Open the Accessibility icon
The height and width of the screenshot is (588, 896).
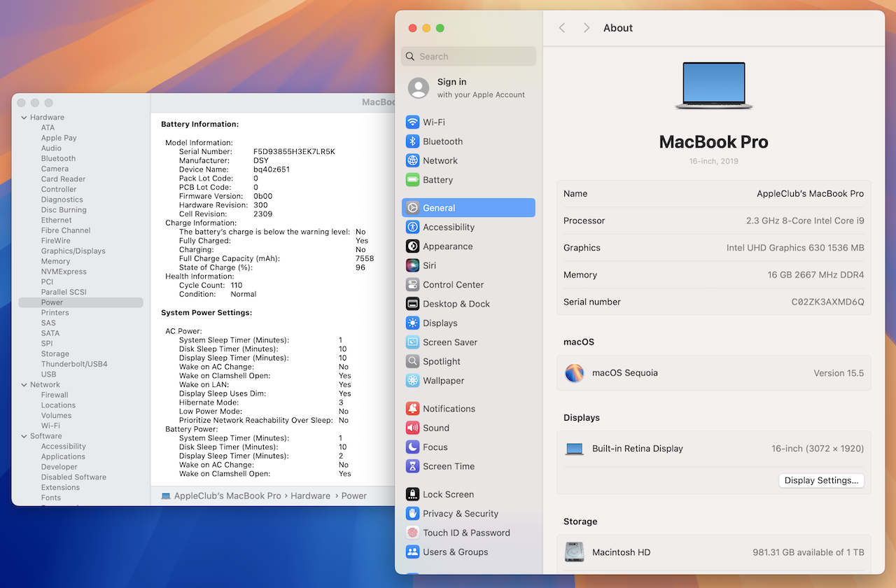click(412, 227)
